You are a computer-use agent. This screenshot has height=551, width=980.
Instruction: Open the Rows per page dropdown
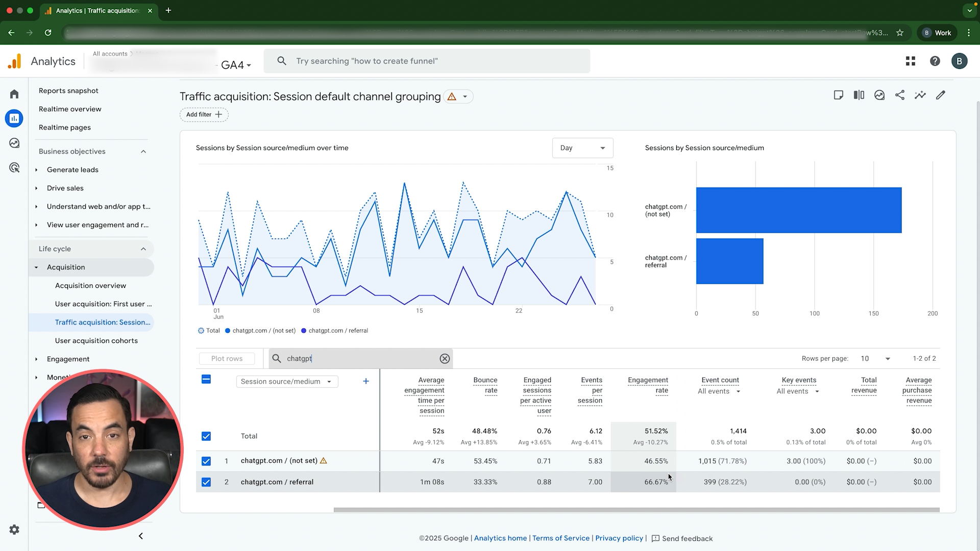[x=875, y=359]
